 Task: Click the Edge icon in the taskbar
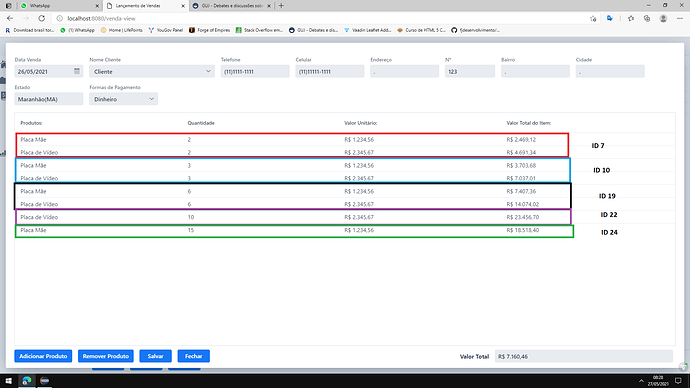click(27, 381)
